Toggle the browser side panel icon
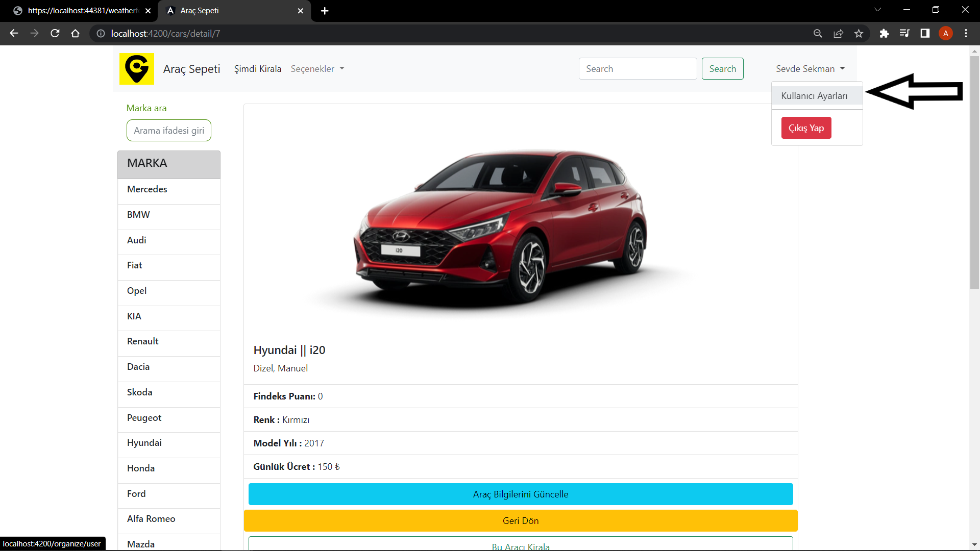This screenshot has width=980, height=551. pyautogui.click(x=925, y=33)
